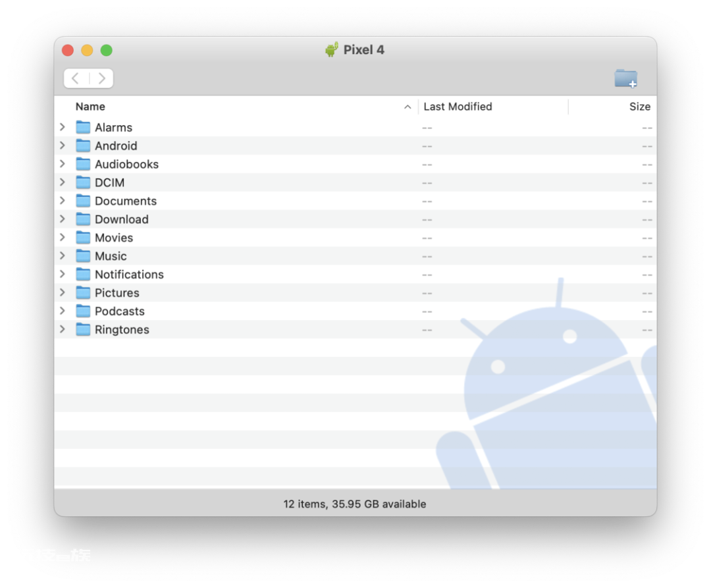
Task: Select the Movies folder name
Action: pyautogui.click(x=114, y=238)
